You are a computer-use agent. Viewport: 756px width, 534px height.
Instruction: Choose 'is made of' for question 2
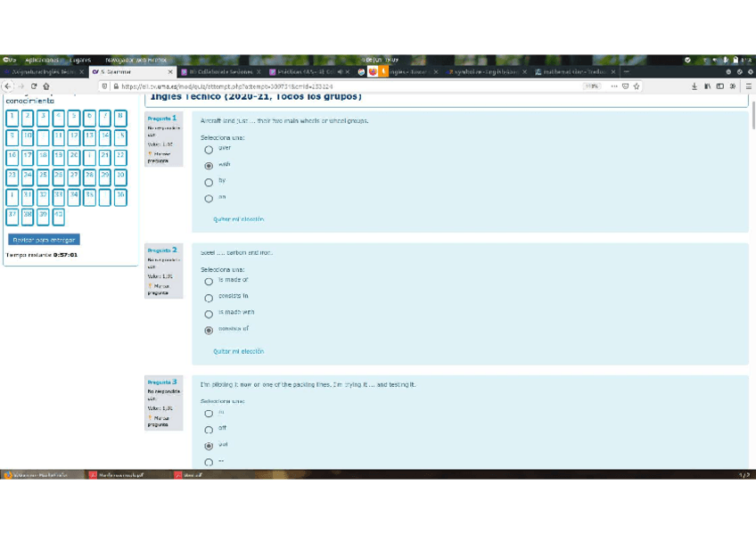tap(209, 282)
